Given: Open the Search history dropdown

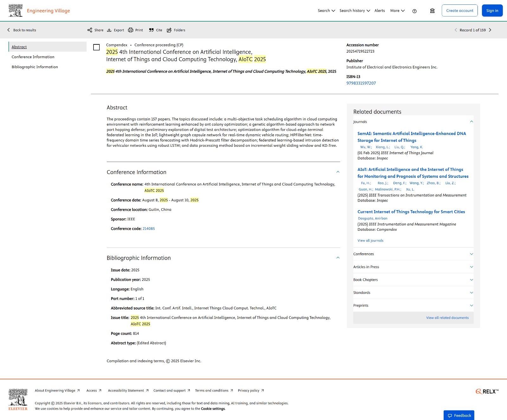Looking at the screenshot, I should pyautogui.click(x=355, y=11).
